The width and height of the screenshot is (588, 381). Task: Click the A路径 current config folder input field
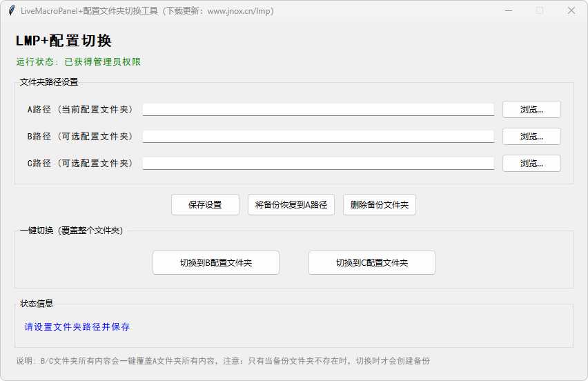(x=318, y=110)
